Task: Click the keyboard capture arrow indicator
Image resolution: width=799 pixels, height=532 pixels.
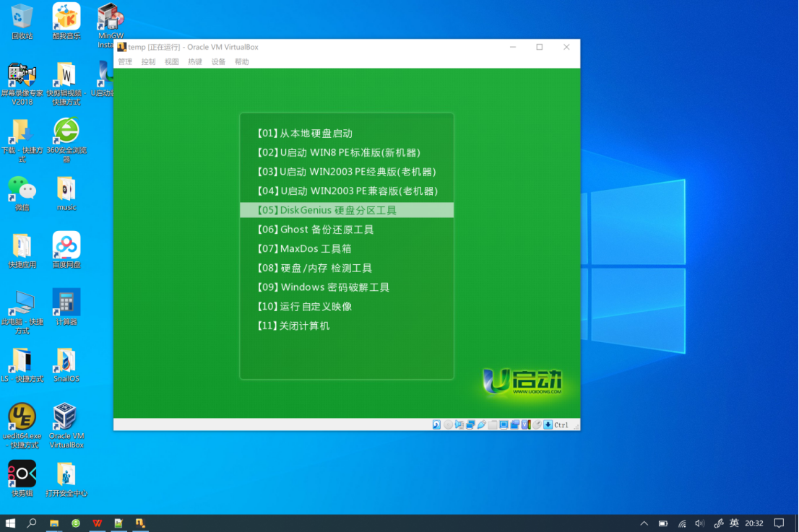Action: pyautogui.click(x=548, y=424)
